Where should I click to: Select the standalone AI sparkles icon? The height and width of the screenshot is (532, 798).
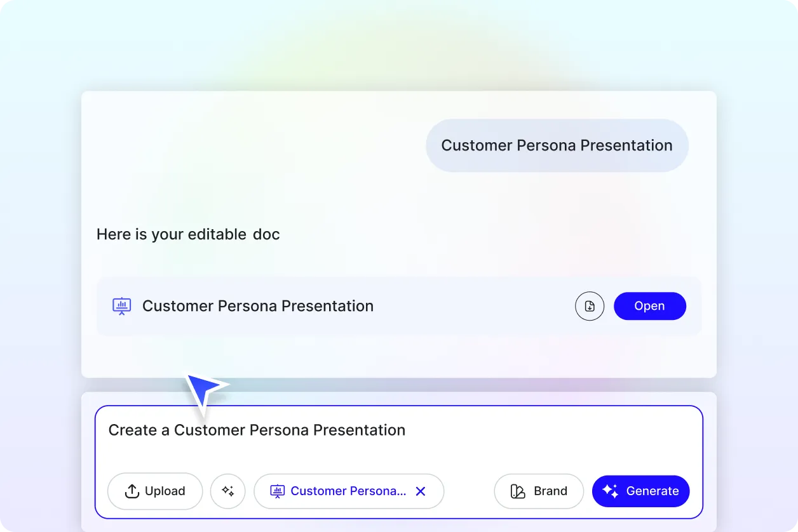pyautogui.click(x=227, y=491)
